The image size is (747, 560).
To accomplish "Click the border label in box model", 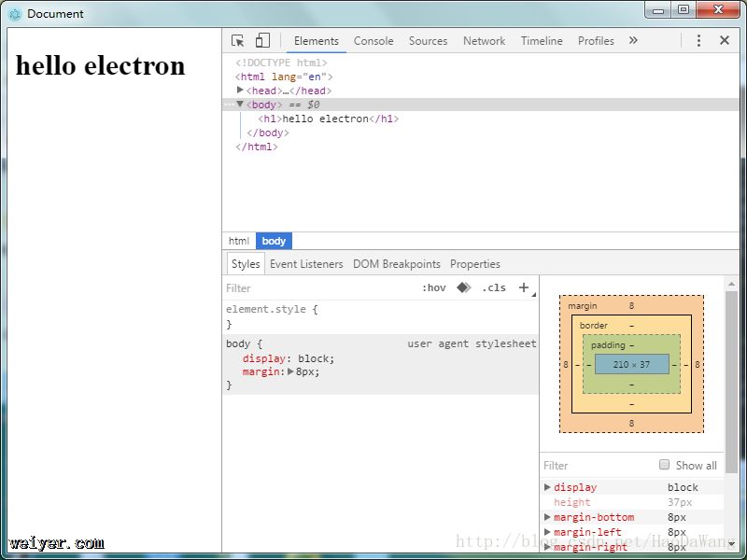I will pyautogui.click(x=594, y=325).
